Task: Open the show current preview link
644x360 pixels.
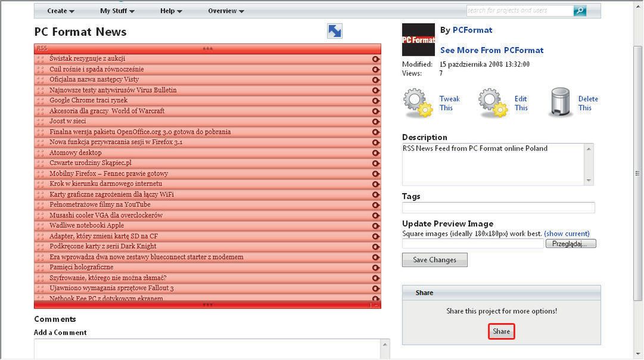Action: [567, 234]
